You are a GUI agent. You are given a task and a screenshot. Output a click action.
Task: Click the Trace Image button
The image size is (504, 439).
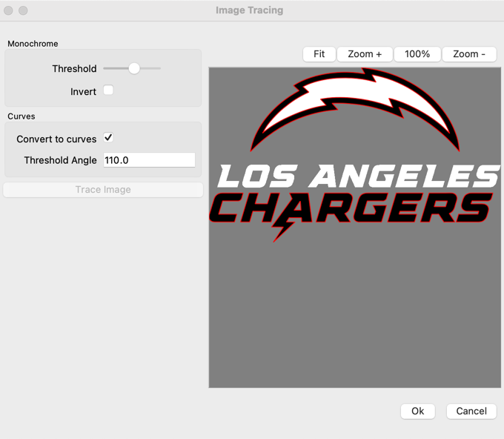click(x=103, y=190)
